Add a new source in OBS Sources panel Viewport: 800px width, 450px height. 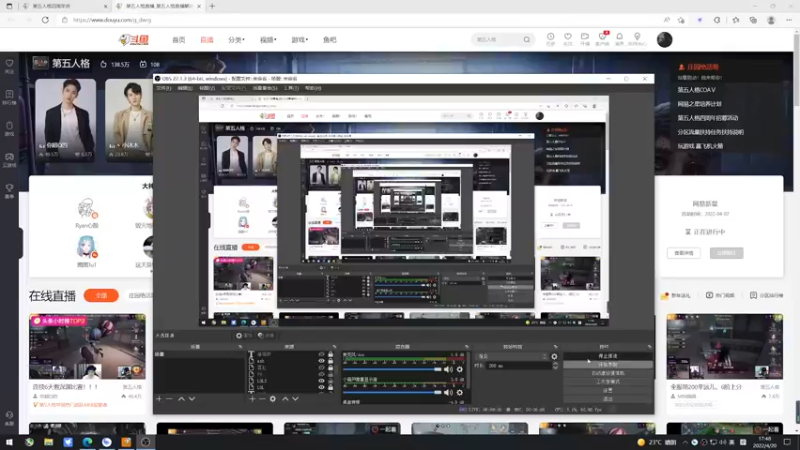(x=252, y=398)
